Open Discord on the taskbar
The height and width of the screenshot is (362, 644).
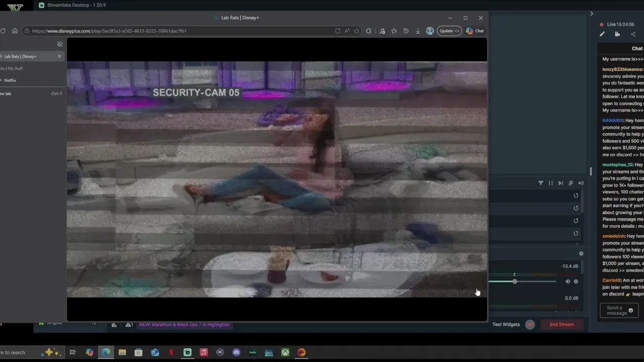(236, 352)
